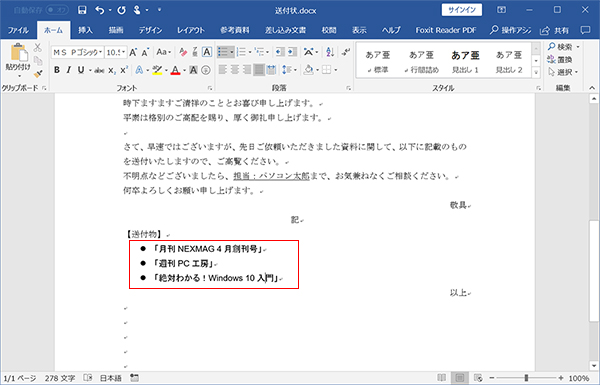Align text left

pyautogui.click(x=223, y=70)
